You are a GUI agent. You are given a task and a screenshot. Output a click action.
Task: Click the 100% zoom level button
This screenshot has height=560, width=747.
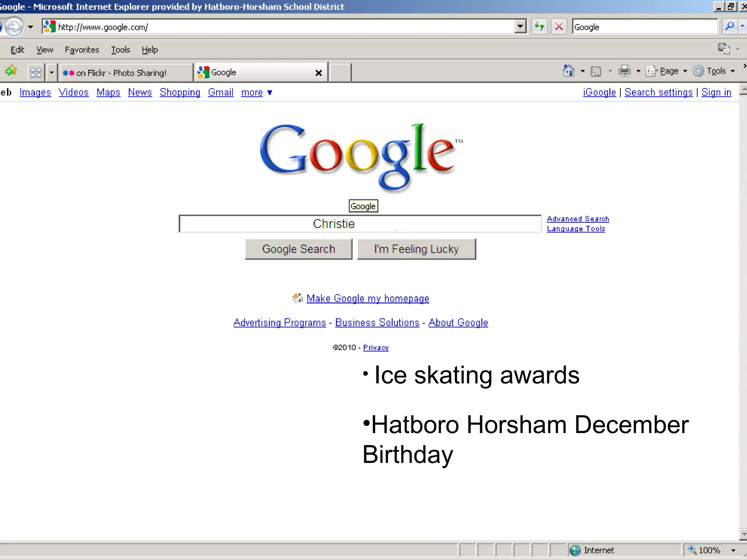[x=705, y=550]
